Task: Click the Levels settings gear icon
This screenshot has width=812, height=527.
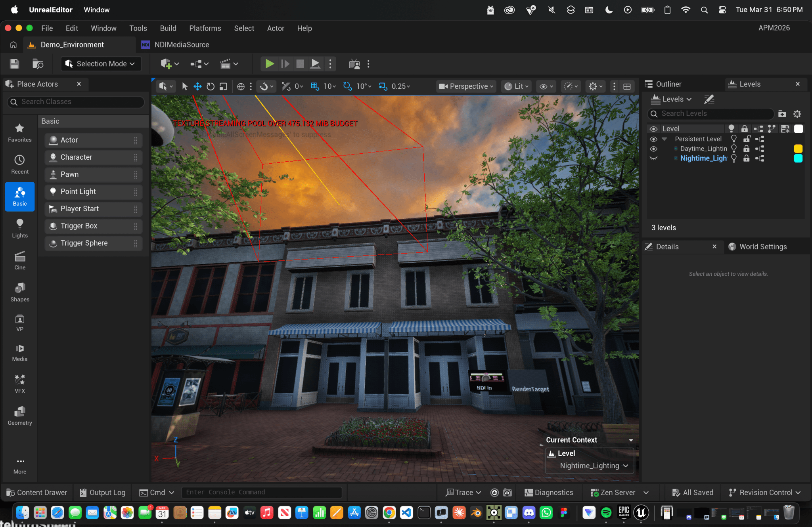Action: coord(797,114)
